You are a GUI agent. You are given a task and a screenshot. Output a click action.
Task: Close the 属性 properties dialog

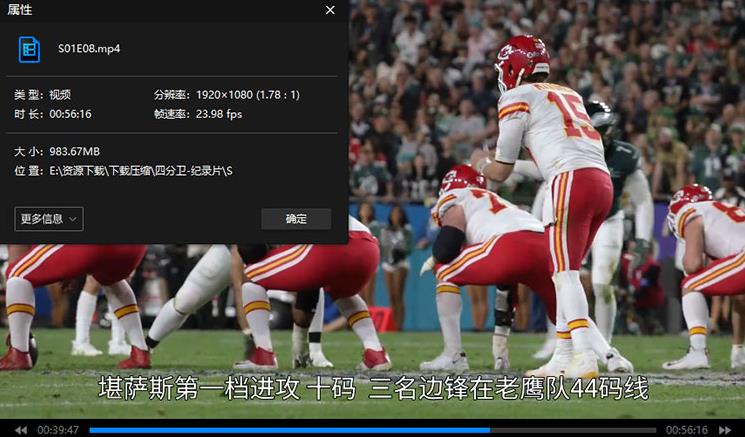(x=330, y=10)
